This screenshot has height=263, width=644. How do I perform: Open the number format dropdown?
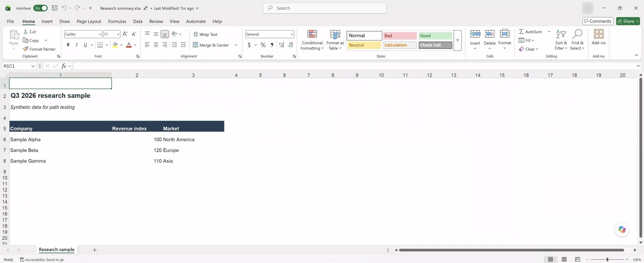[292, 34]
